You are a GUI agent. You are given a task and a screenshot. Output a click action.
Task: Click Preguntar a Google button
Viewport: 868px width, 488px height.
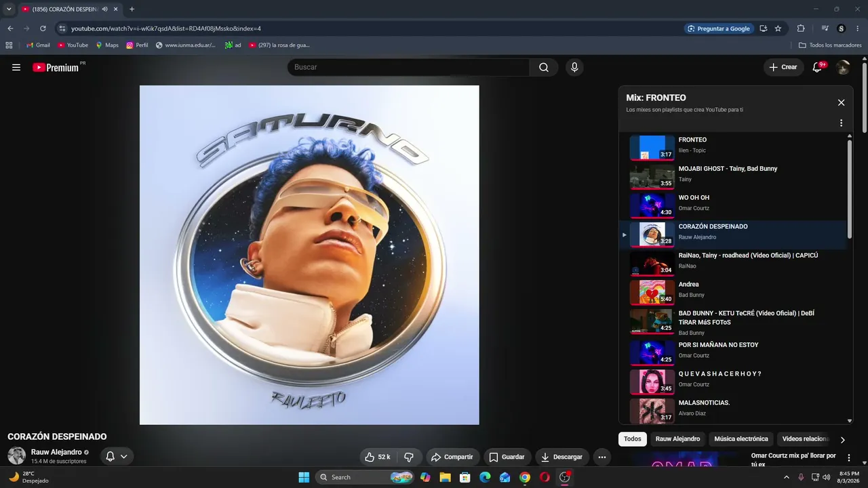point(718,28)
